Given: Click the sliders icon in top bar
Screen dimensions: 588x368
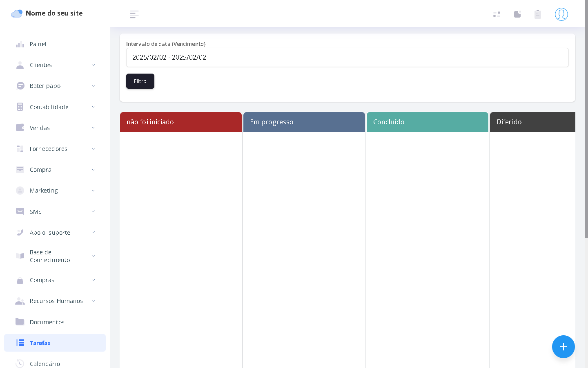Looking at the screenshot, I should [497, 14].
